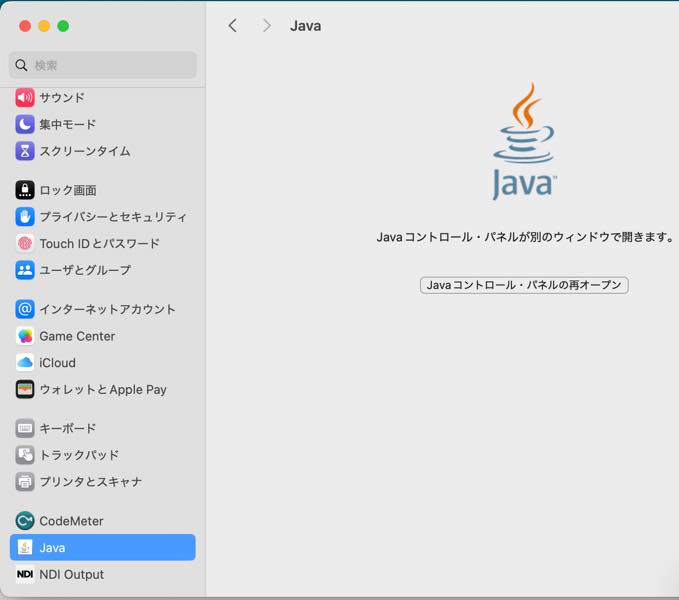Image resolution: width=679 pixels, height=600 pixels.
Task: Click the 集中モード moon icon
Action: (25, 124)
